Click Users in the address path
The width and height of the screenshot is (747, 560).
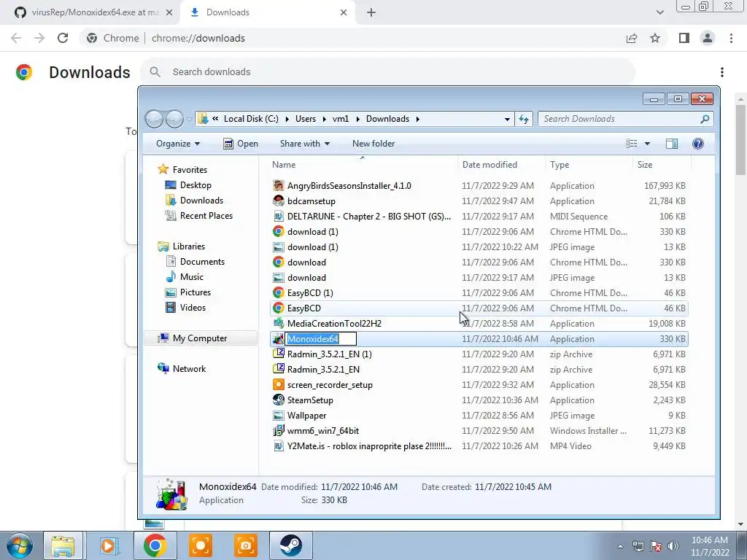coord(306,119)
